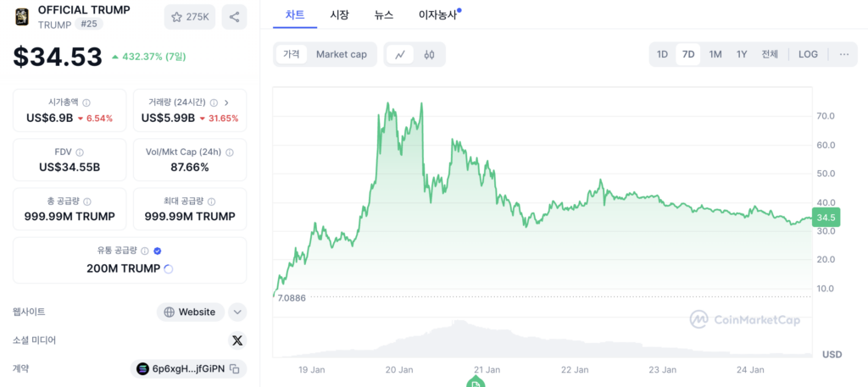This screenshot has height=387, width=868.
Task: Open the Website link button
Action: pos(190,312)
